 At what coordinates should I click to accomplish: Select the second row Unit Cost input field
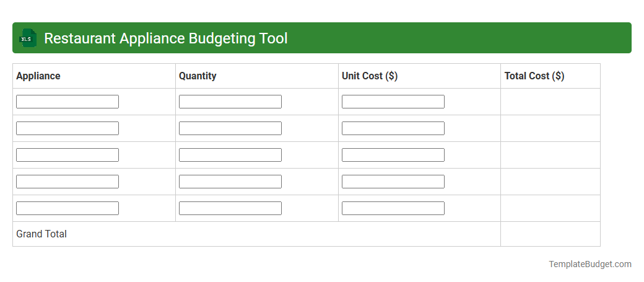(x=393, y=128)
